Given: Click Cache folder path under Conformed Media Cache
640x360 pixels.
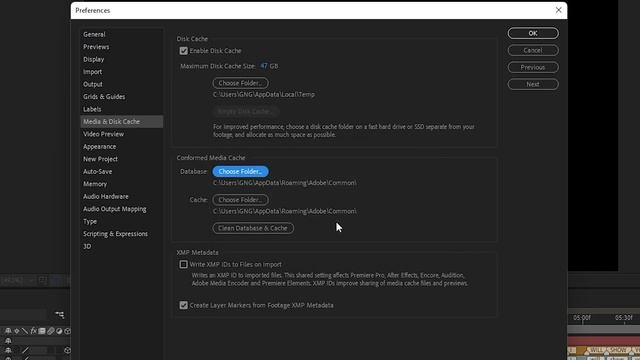Looking at the screenshot, I should pyautogui.click(x=284, y=211).
